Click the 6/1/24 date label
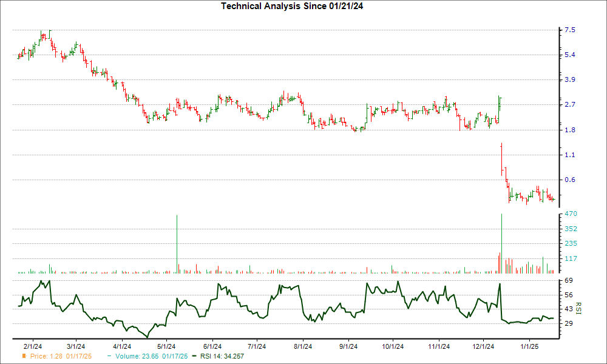This screenshot has width=607, height=364. pos(212,346)
